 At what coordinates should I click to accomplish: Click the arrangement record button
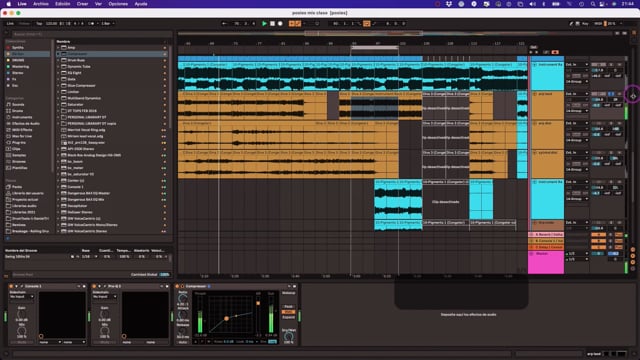(x=280, y=24)
